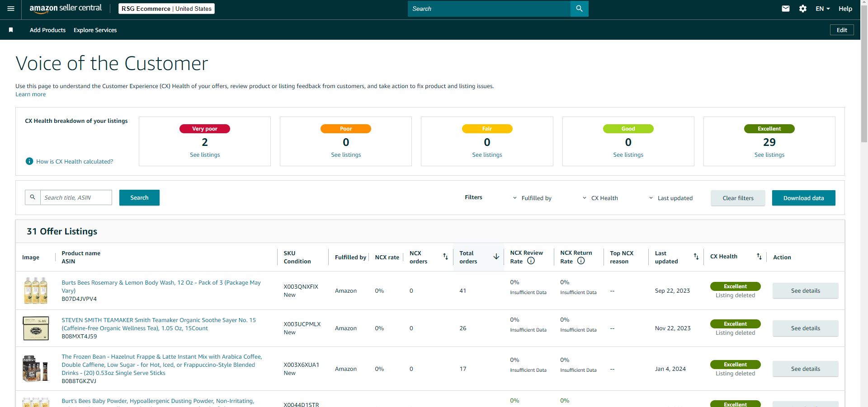Click the Sep 22, 2023 date cell
Viewport: 868px width, 407px height.
coord(672,290)
